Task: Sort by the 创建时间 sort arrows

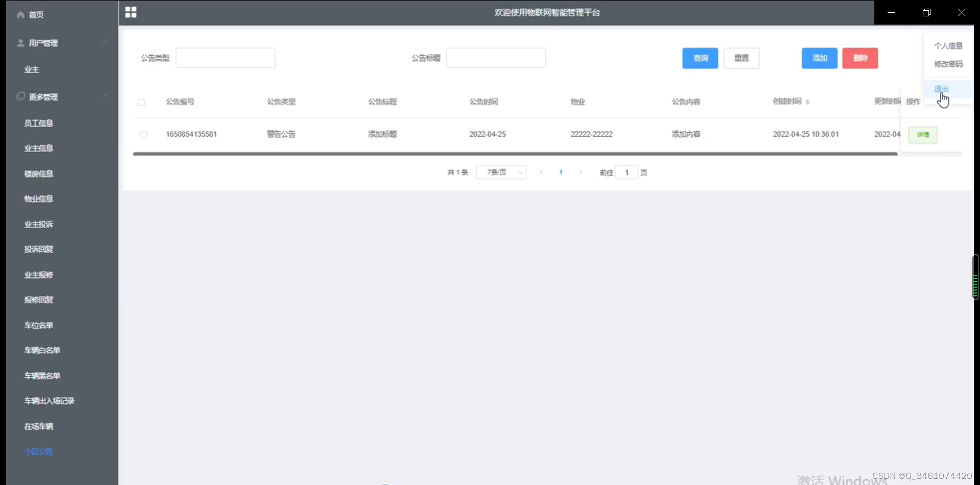Action: click(807, 102)
